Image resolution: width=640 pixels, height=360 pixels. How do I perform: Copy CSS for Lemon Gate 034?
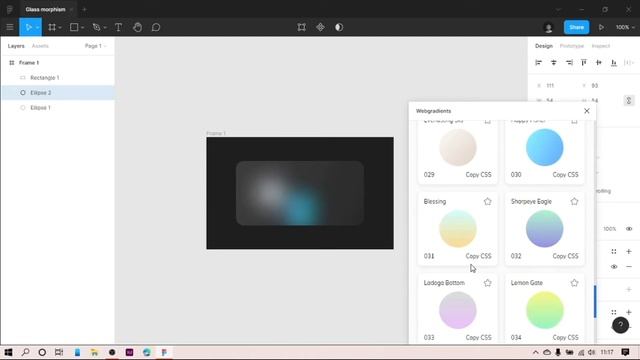pyautogui.click(x=565, y=338)
